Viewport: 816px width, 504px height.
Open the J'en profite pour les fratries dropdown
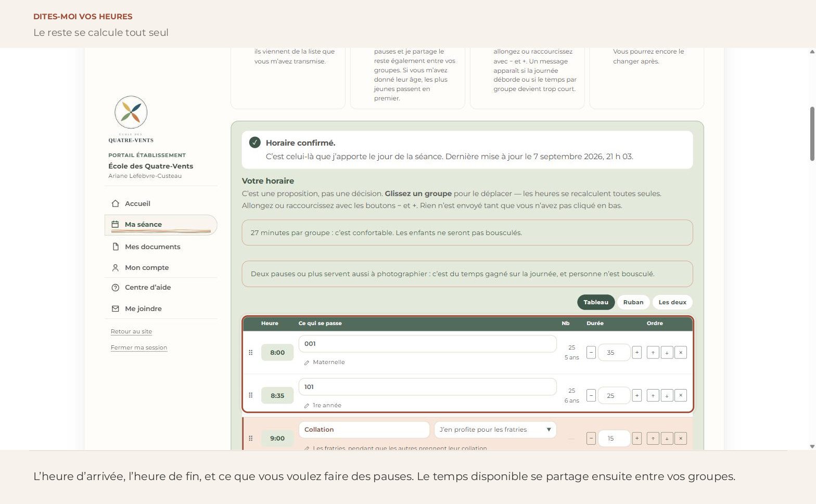pyautogui.click(x=495, y=430)
